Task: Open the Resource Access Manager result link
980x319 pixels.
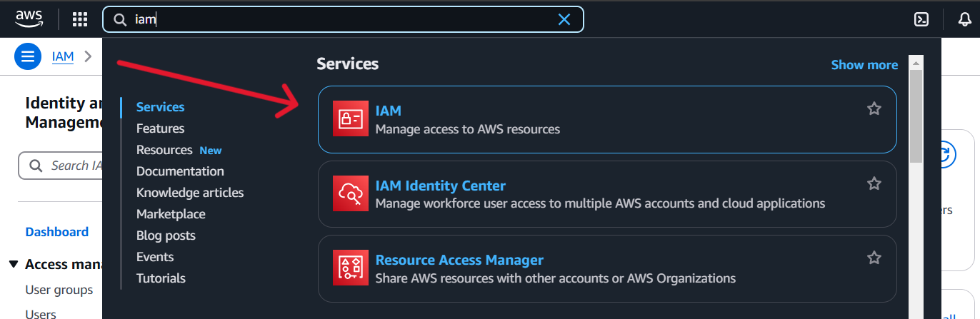Action: click(x=459, y=260)
